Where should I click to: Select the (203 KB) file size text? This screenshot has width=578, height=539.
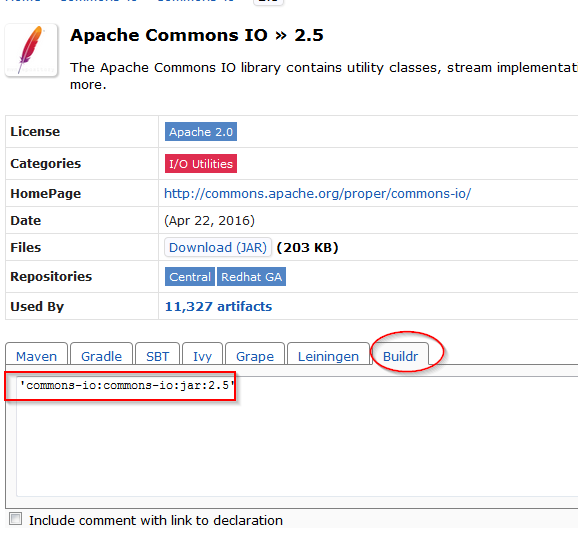[x=307, y=247]
